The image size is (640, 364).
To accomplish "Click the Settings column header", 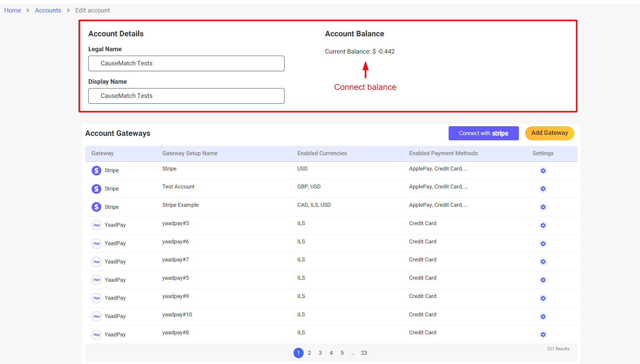I will (543, 153).
